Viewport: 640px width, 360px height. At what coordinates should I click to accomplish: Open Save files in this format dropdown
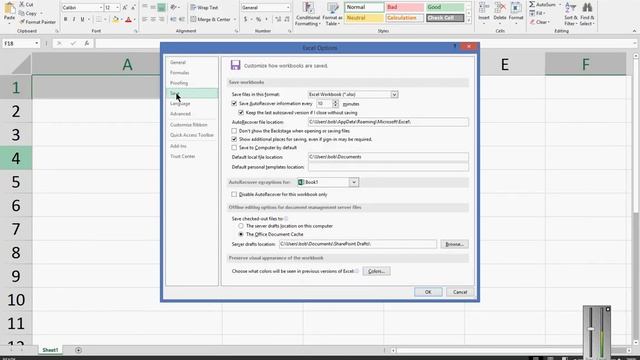click(394, 94)
